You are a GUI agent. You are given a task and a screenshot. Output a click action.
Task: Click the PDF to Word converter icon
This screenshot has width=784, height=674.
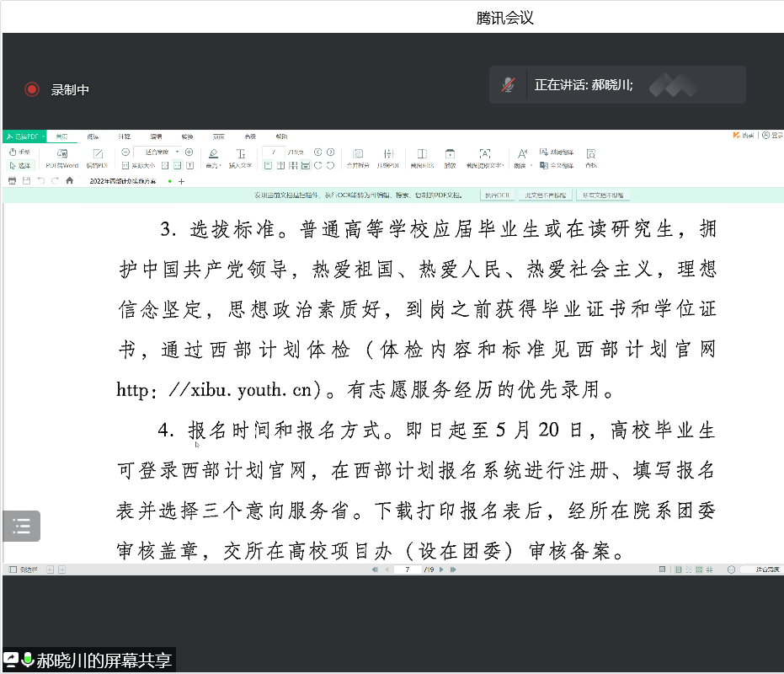pos(61,158)
